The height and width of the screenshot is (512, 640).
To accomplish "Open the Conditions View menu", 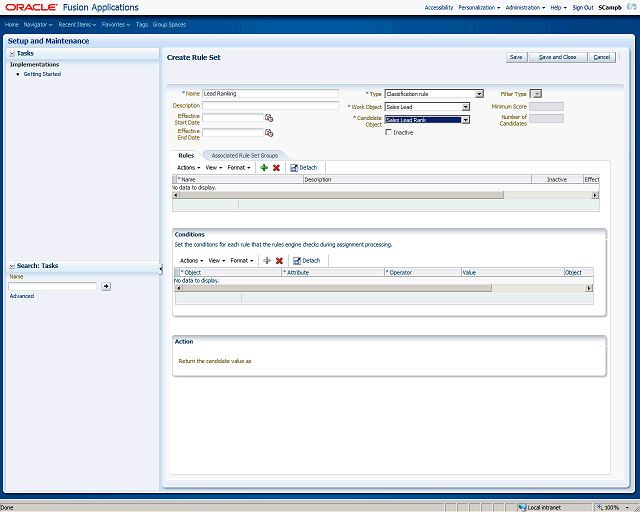I will click(x=217, y=261).
